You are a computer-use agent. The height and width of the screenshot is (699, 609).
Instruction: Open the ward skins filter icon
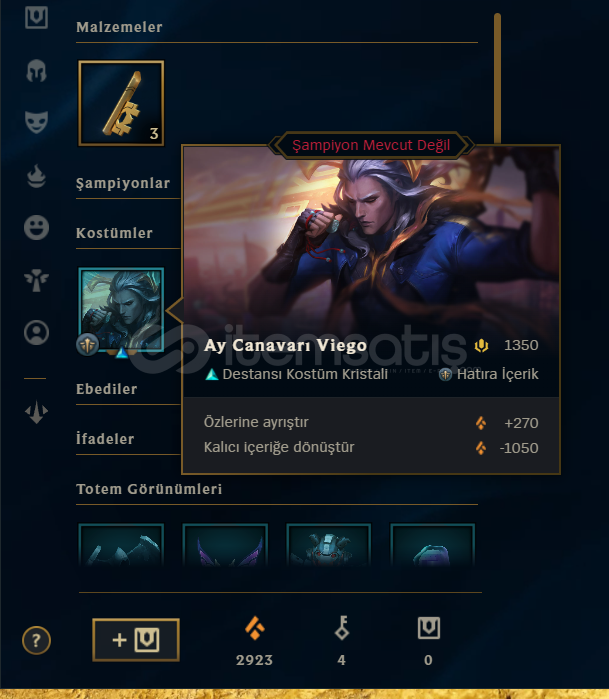coord(37,280)
